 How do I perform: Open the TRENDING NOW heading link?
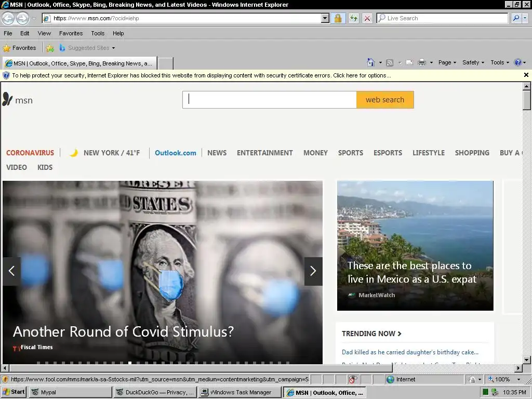371,334
